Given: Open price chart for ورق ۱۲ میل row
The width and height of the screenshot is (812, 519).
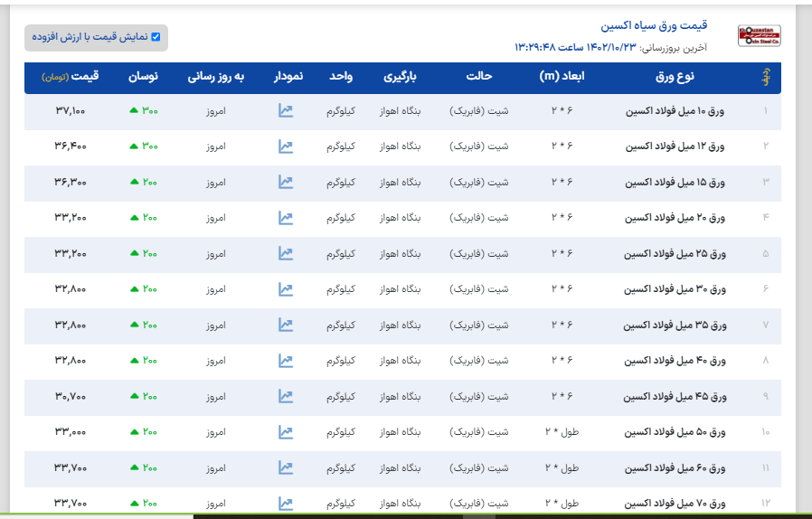Looking at the screenshot, I should [286, 146].
